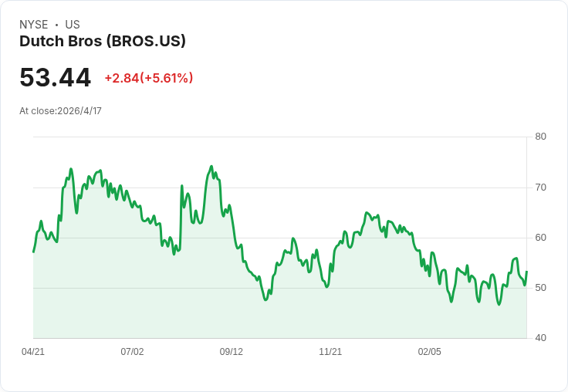Click the +2.84(+5.61%) price change
Viewport: 568px width, 392px height.
(149, 78)
